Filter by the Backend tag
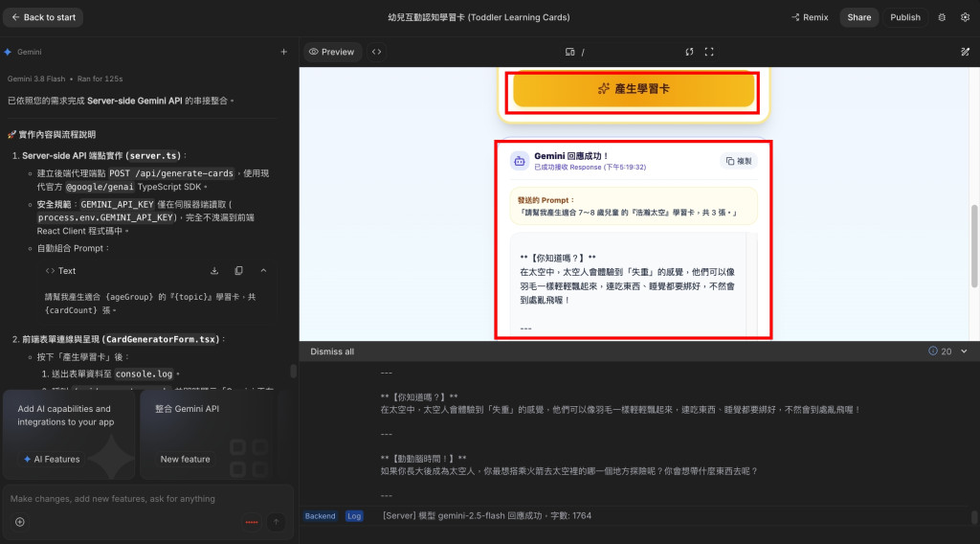Image resolution: width=980 pixels, height=544 pixels. click(x=320, y=516)
